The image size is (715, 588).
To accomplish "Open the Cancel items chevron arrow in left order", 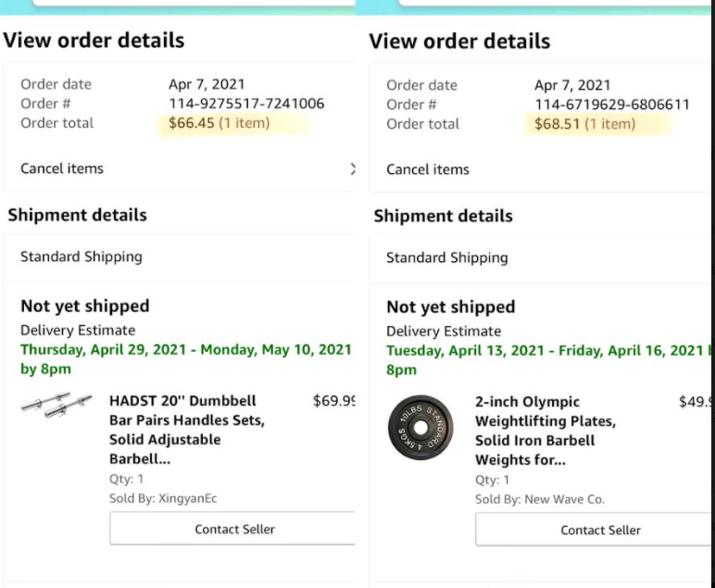I will point(352,169).
